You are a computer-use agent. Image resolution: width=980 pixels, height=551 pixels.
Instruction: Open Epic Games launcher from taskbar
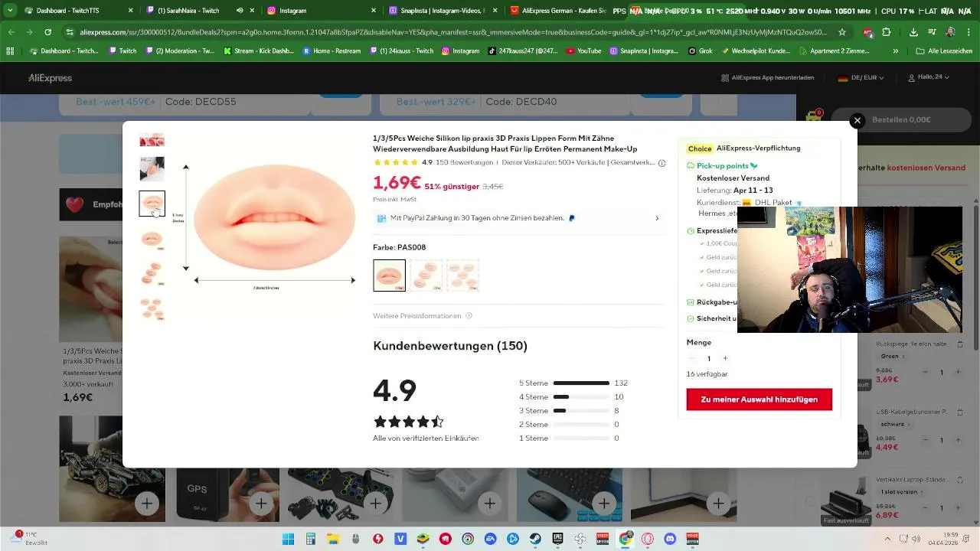pyautogui.click(x=558, y=540)
